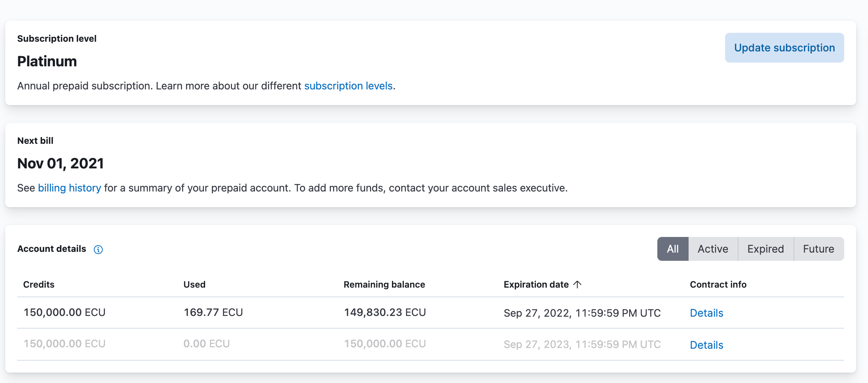
Task: Click the Contract info column header
Action: tap(718, 285)
